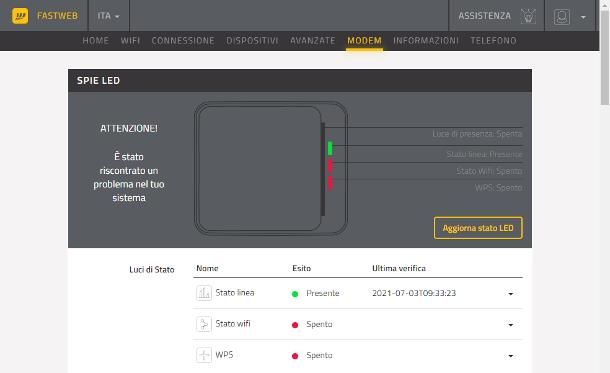
Task: Click the Aggiorna stato LED button
Action: point(478,228)
